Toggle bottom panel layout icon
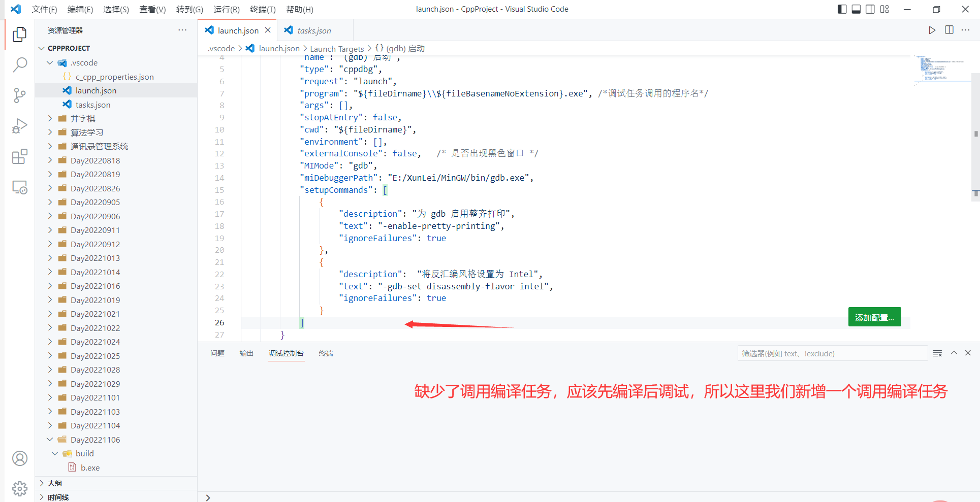980x502 pixels. 856,9
